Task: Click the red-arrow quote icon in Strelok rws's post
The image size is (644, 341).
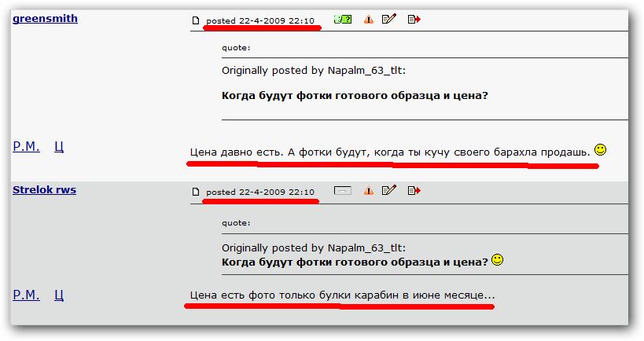Action: 414,191
